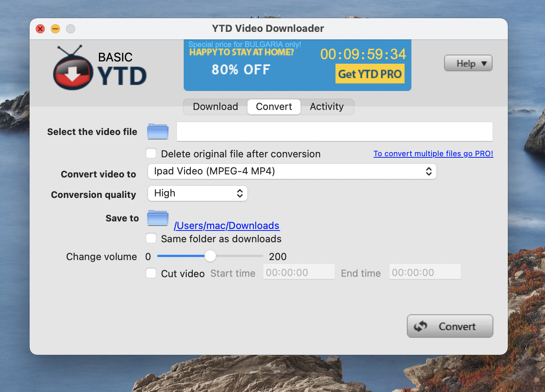Image resolution: width=545 pixels, height=392 pixels.
Task: Switch to the Activity tab
Action: click(327, 107)
